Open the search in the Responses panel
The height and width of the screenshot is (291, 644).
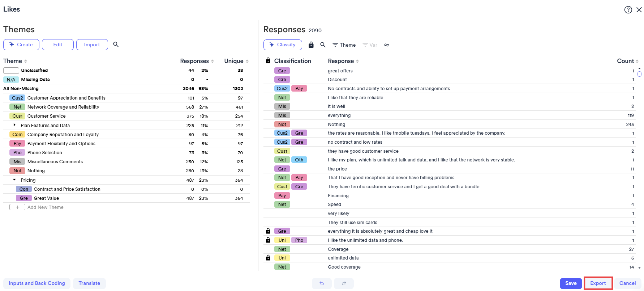click(323, 45)
